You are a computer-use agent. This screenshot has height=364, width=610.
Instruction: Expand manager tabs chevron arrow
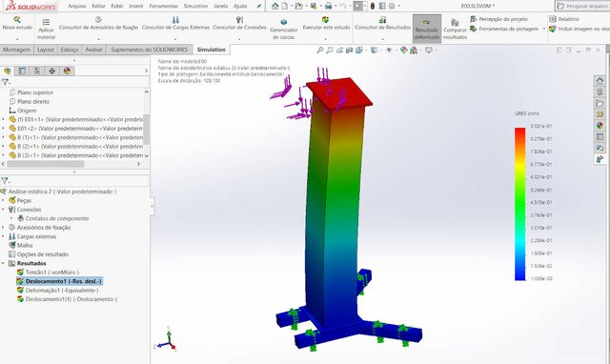[x=146, y=71]
